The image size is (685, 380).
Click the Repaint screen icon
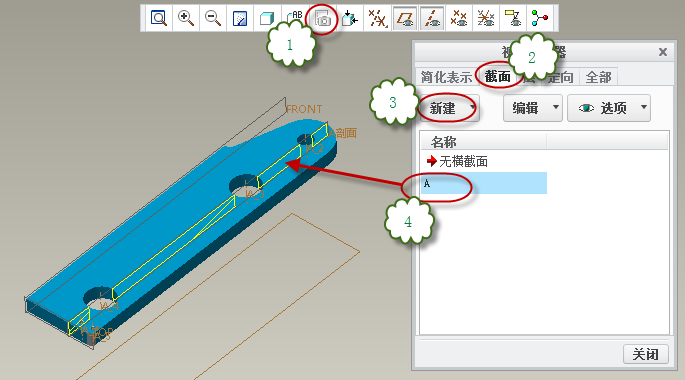240,18
